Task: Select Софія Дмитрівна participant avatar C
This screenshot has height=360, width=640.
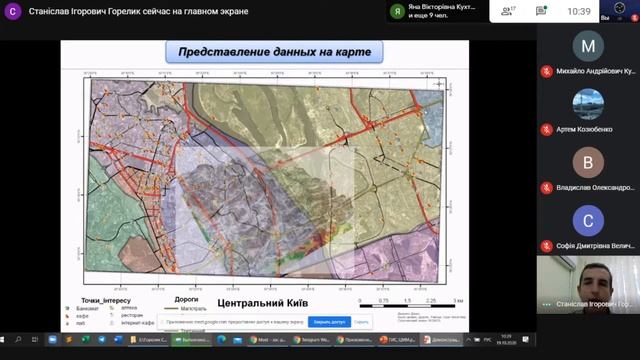Action: point(588,221)
